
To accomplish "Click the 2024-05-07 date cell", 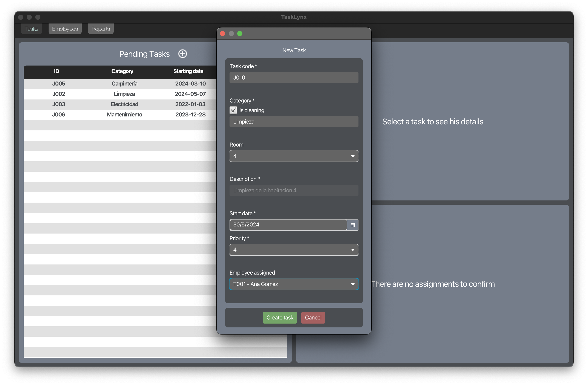I will point(190,94).
